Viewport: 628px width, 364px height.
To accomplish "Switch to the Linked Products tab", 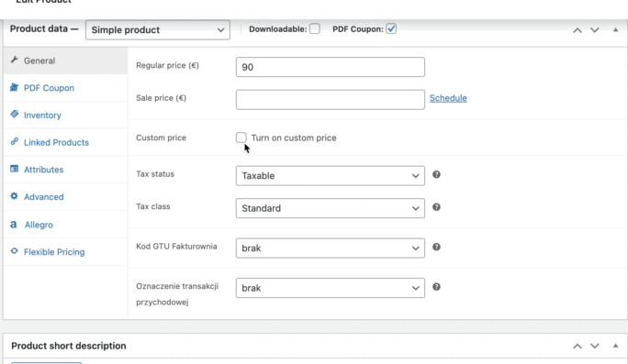I will pos(66,142).
